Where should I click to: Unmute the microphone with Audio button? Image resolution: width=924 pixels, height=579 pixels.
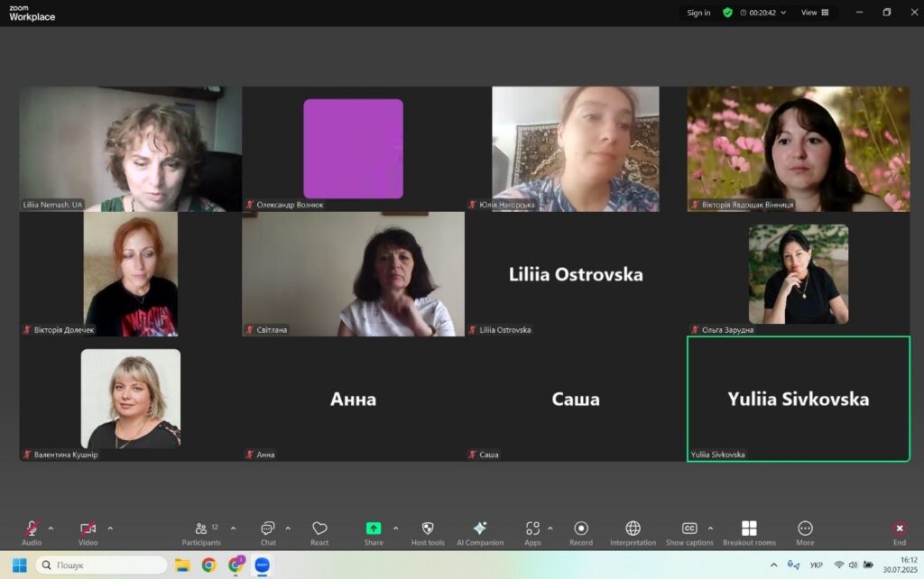pyautogui.click(x=32, y=529)
